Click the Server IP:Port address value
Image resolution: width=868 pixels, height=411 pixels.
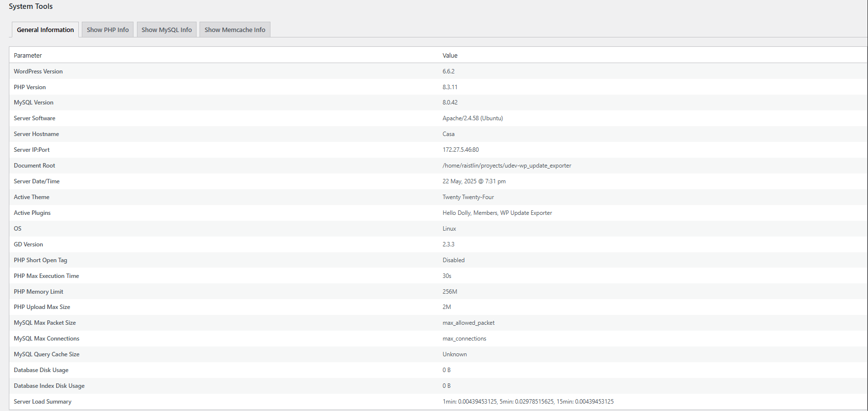point(460,150)
